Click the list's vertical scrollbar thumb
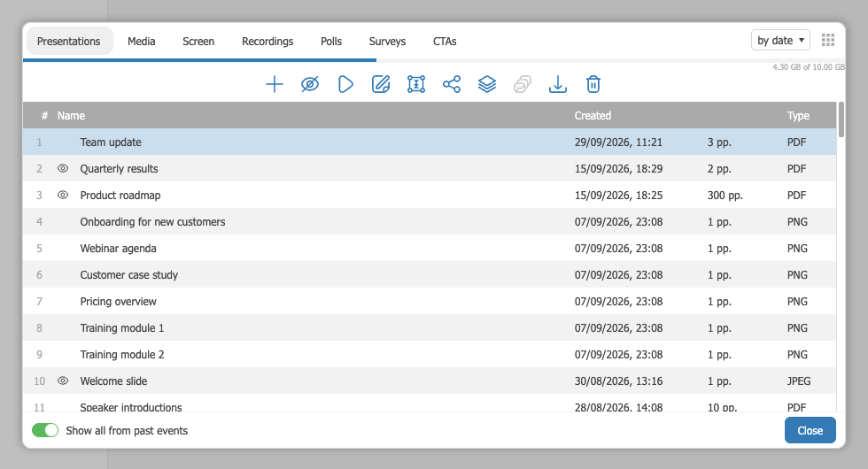The height and width of the screenshot is (469, 868). (841, 119)
